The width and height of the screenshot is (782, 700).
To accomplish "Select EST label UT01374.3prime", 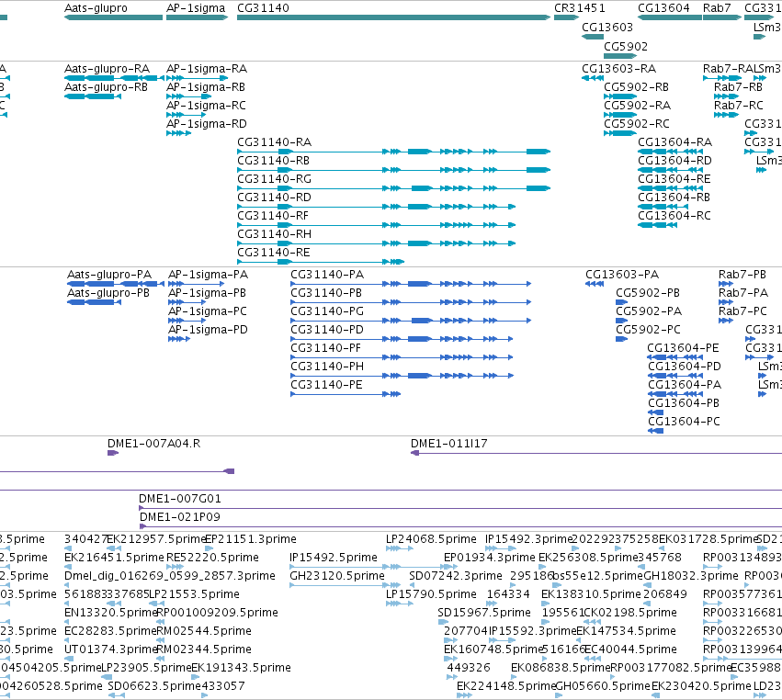I will 111,649.
